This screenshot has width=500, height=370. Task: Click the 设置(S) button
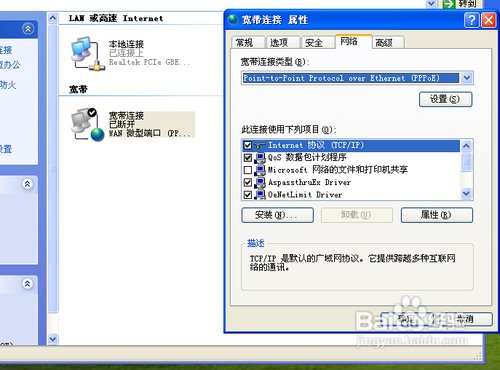click(x=445, y=99)
